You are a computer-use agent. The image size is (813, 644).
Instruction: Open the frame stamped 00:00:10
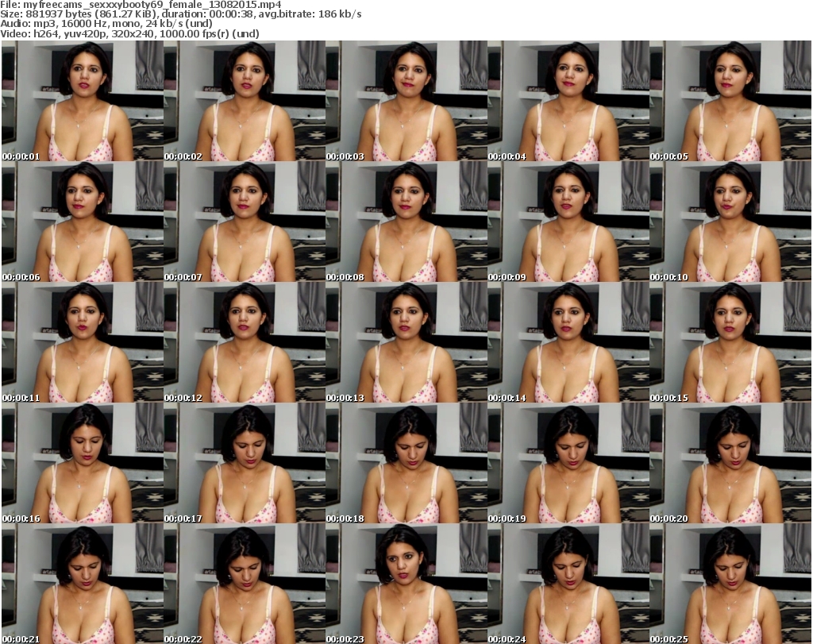click(730, 222)
